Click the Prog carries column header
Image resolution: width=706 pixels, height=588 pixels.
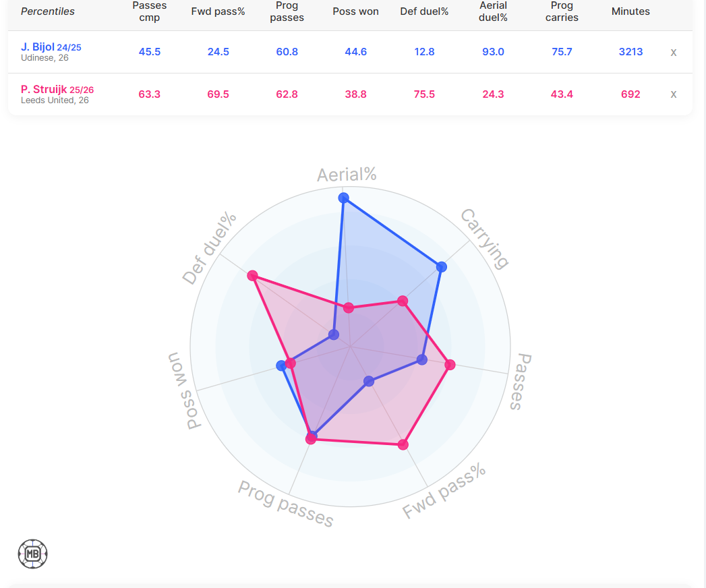coord(562,11)
